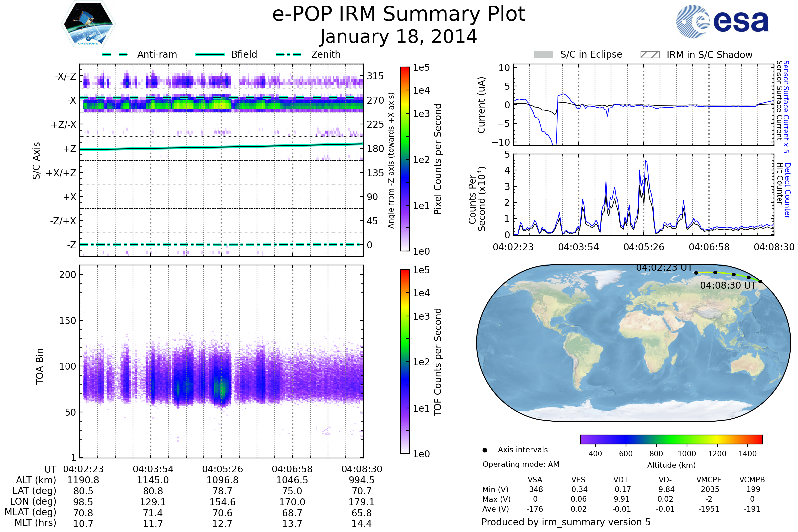Click the TOF Counts per Second colorbar
Screen dimensions: 798x532
pos(405,361)
